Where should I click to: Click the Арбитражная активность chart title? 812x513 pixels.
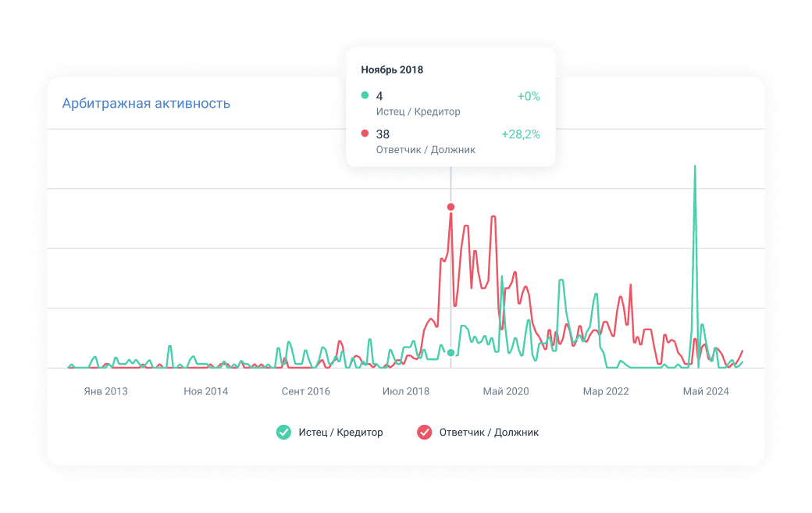click(x=146, y=103)
